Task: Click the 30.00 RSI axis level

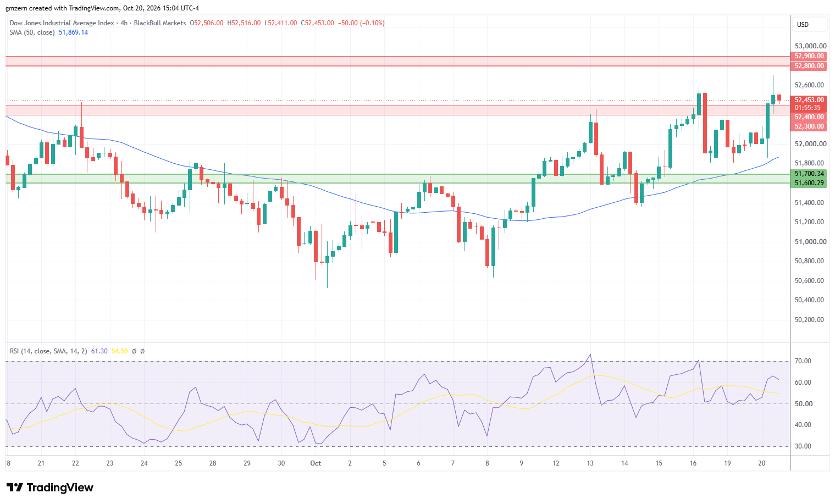Action: point(803,446)
